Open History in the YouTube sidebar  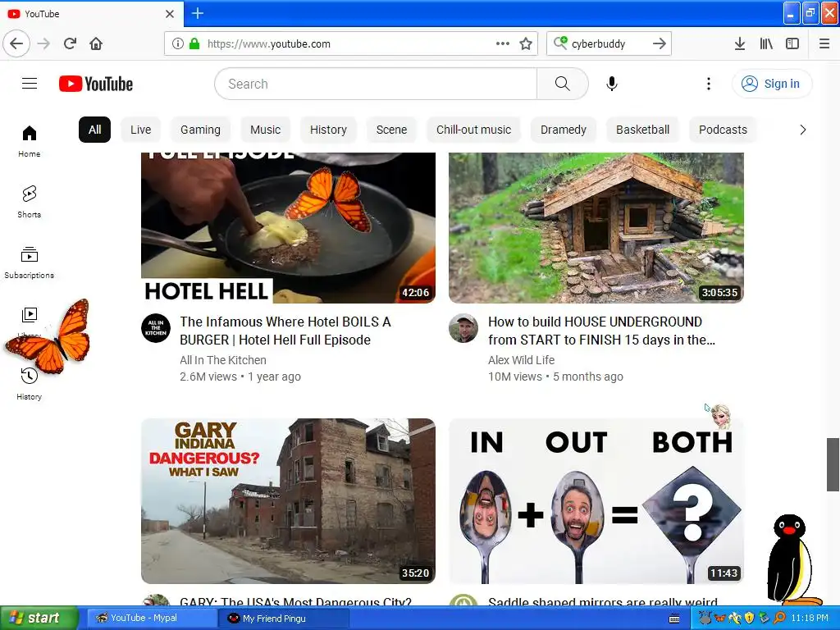[x=30, y=384]
